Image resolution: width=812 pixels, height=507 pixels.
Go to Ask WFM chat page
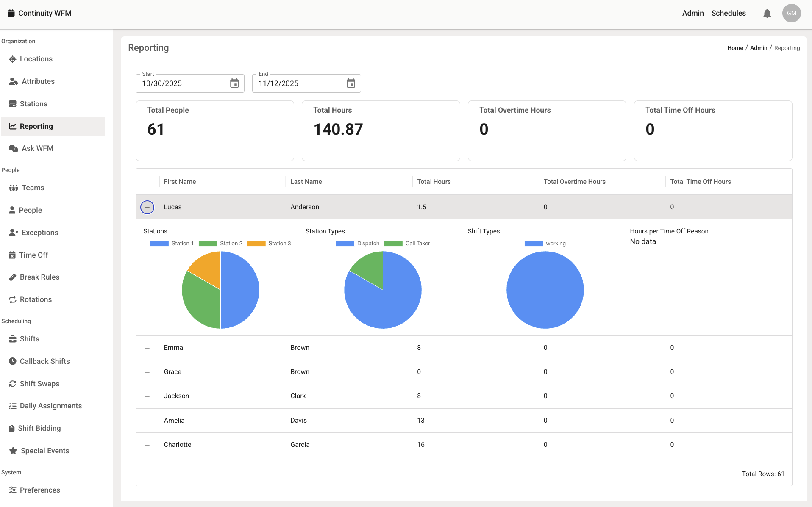pyautogui.click(x=37, y=148)
